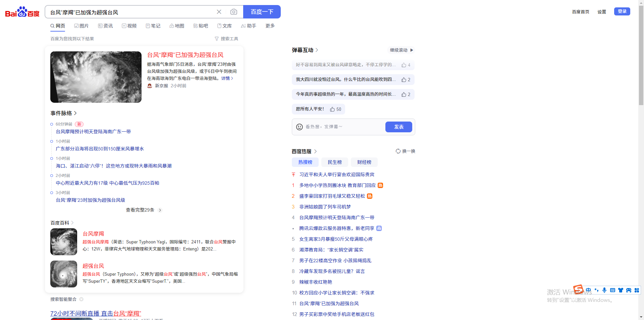Expand the 弹幕互动 section chevron
Viewport: 644px width, 320px height.
[x=317, y=50]
